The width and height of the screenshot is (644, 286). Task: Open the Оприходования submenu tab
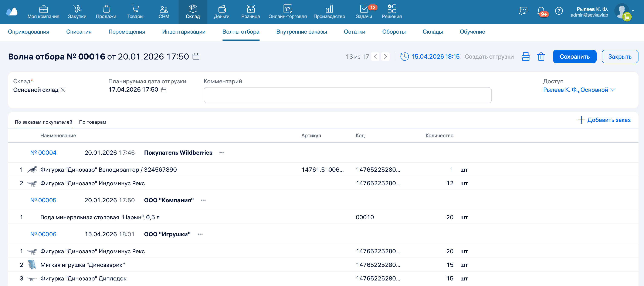28,32
